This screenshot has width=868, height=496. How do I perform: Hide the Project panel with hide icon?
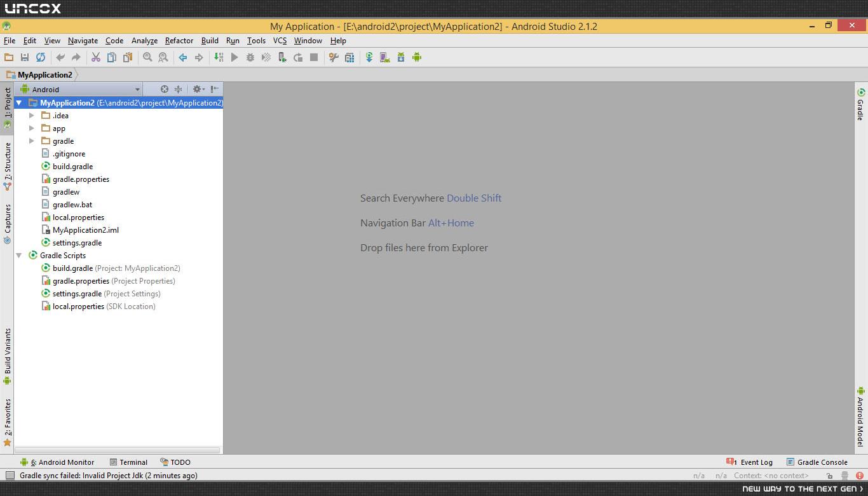(x=215, y=89)
